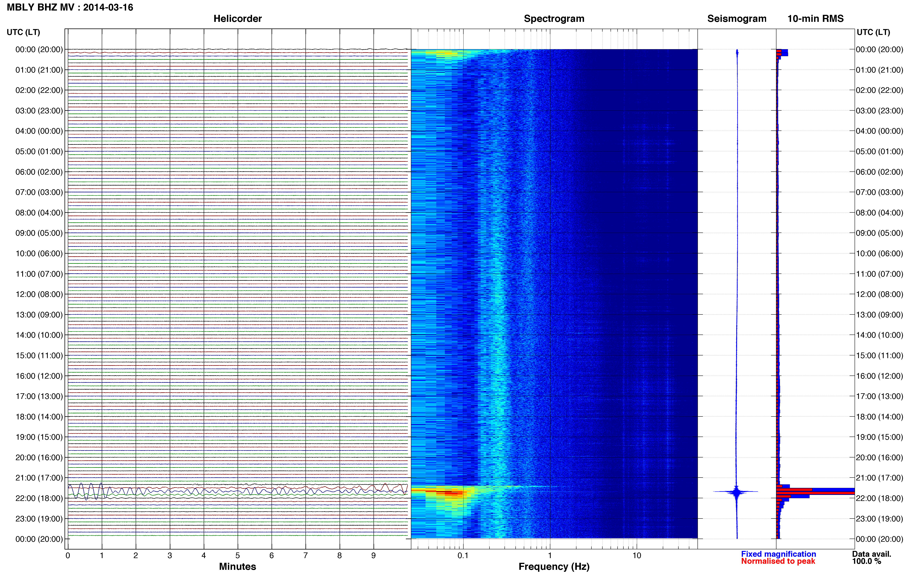Click the left 'UTC (LT)' axis label
924x578 pixels.
[x=23, y=32]
